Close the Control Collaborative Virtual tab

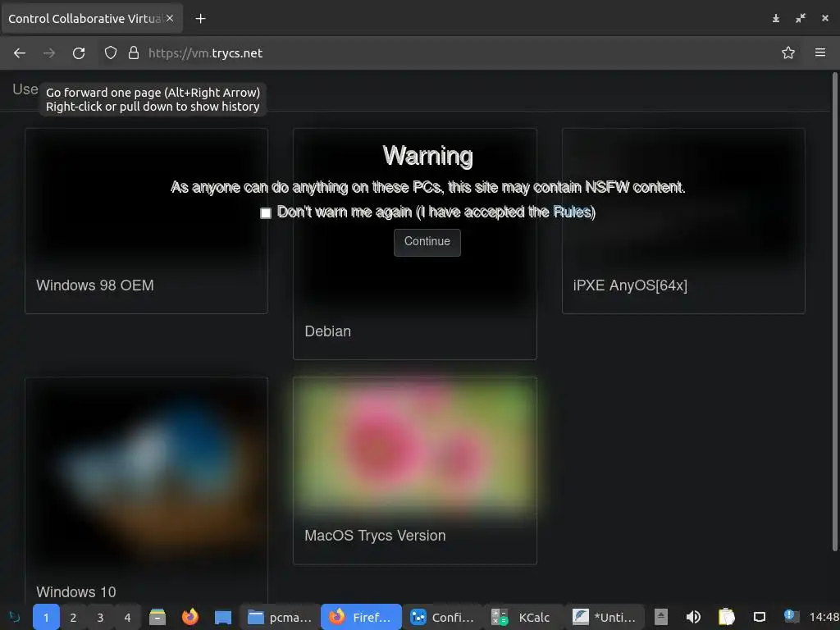(x=170, y=18)
